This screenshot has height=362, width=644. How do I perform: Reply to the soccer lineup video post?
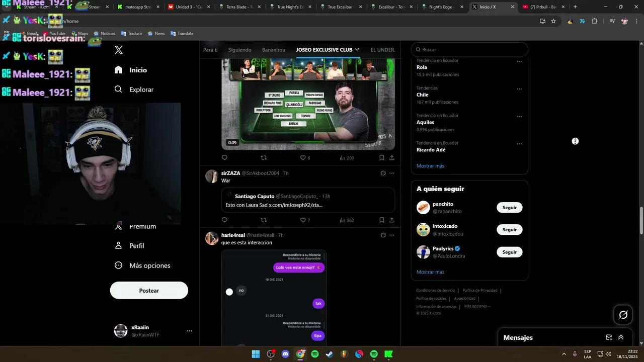[x=224, y=157]
